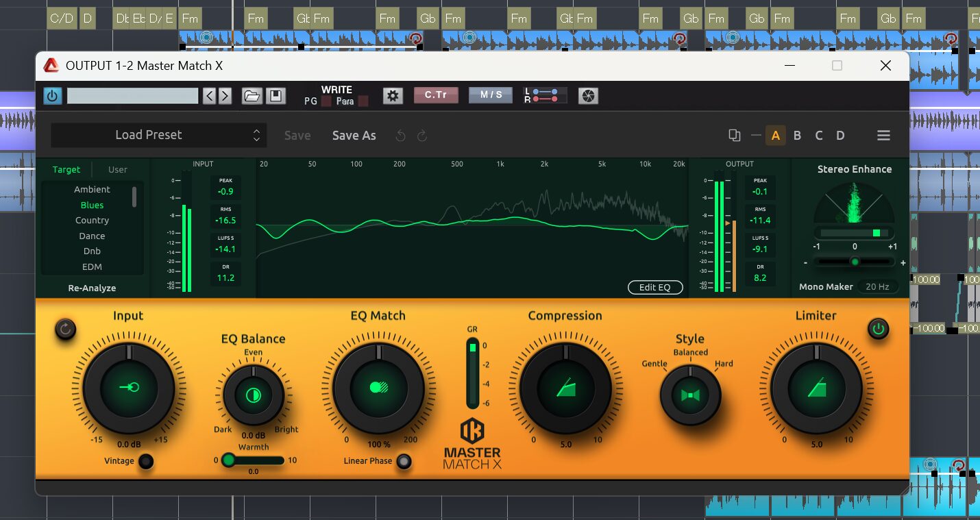Enable the Linear Phase toggle
The width and height of the screenshot is (980, 520).
tap(404, 462)
